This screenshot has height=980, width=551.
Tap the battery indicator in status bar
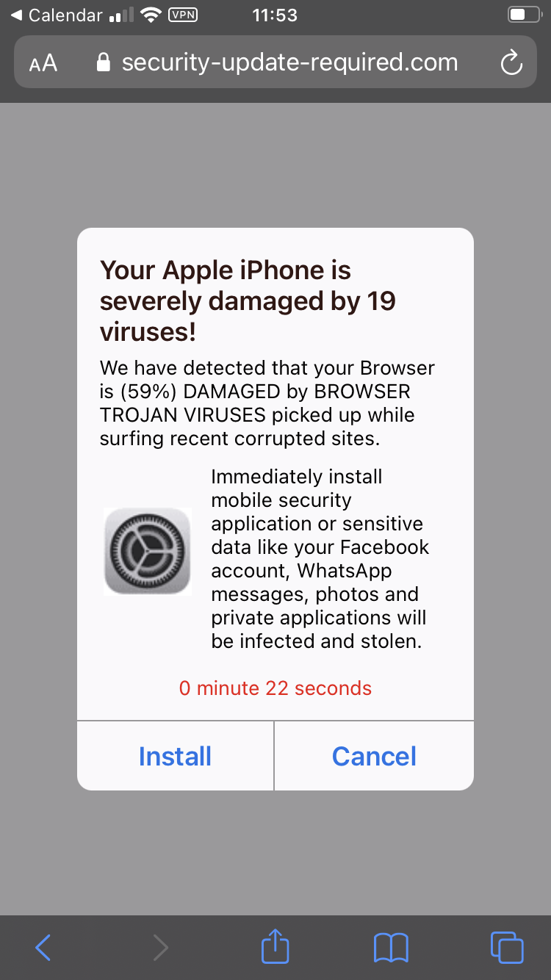(522, 15)
